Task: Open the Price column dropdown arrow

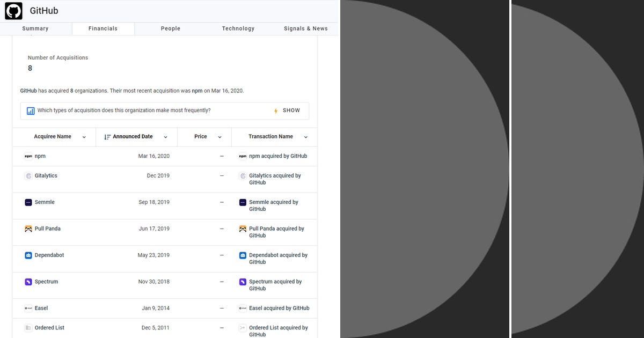Action: pyautogui.click(x=219, y=137)
